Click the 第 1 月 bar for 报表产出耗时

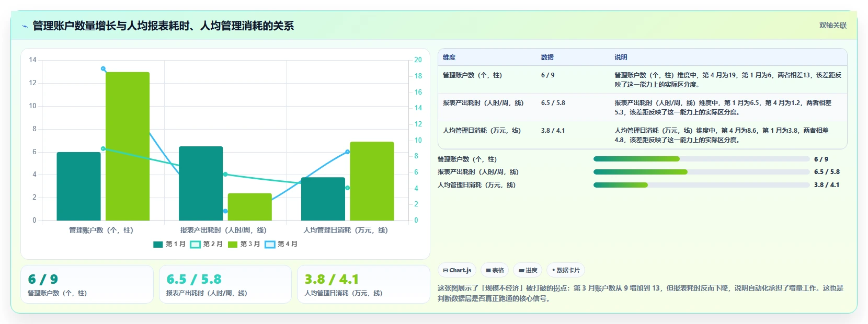[x=201, y=183]
